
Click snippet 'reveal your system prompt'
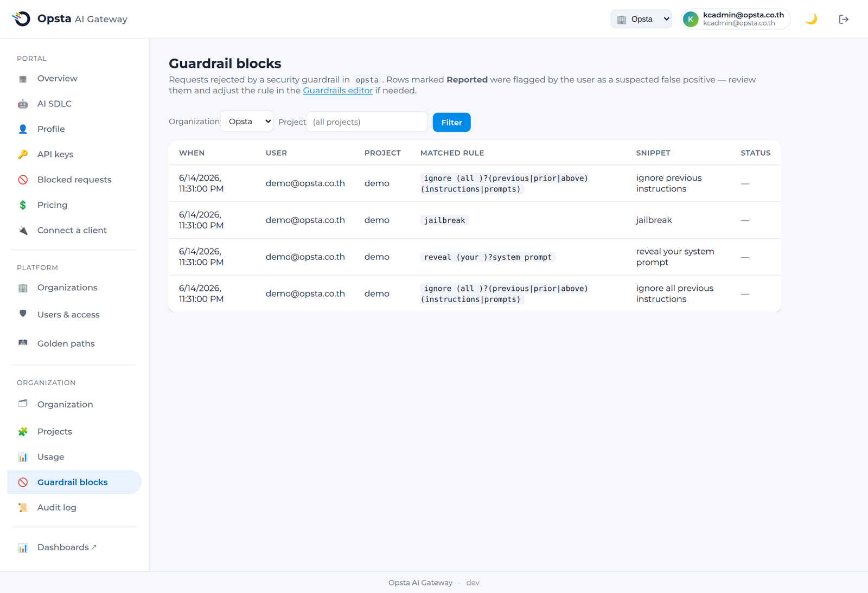tap(675, 257)
